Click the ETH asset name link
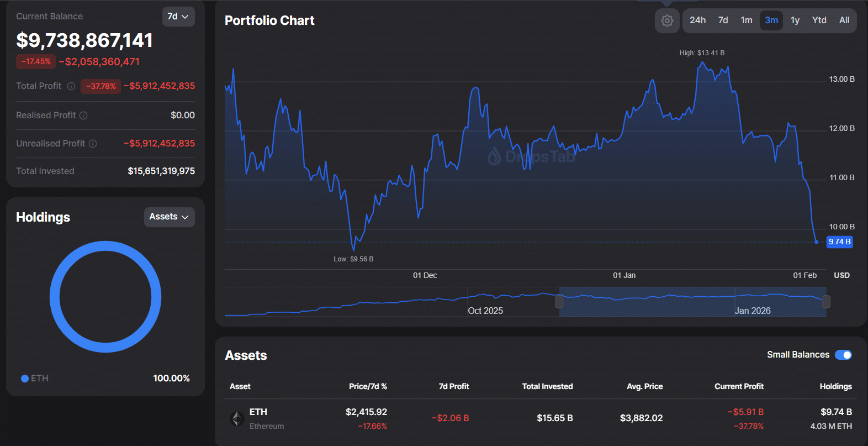Viewport: 868px width, 446px height. point(258,412)
